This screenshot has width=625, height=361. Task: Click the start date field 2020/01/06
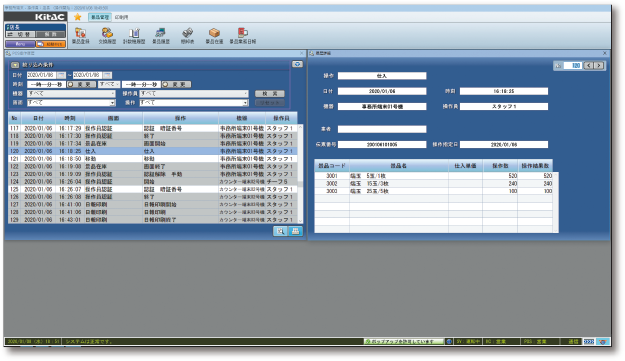click(x=42, y=75)
